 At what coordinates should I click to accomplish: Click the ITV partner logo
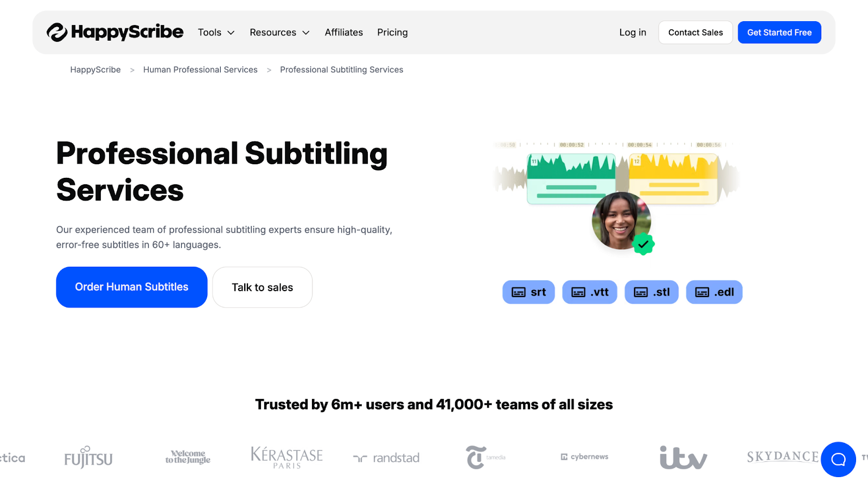pyautogui.click(x=682, y=457)
